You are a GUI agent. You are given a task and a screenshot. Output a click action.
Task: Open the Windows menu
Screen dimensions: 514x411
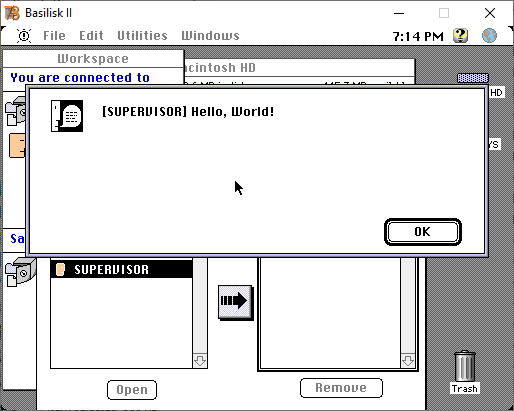210,36
